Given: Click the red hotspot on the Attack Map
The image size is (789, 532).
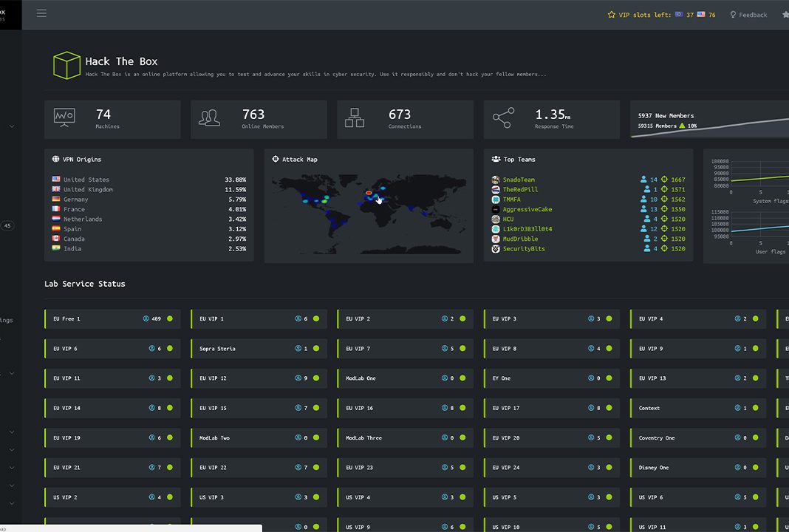Looking at the screenshot, I should tap(369, 193).
